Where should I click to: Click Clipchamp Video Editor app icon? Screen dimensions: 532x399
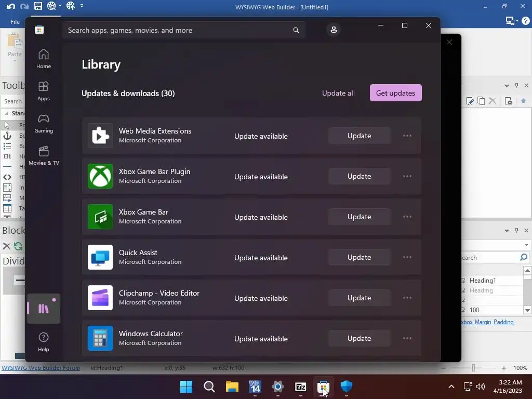100,298
